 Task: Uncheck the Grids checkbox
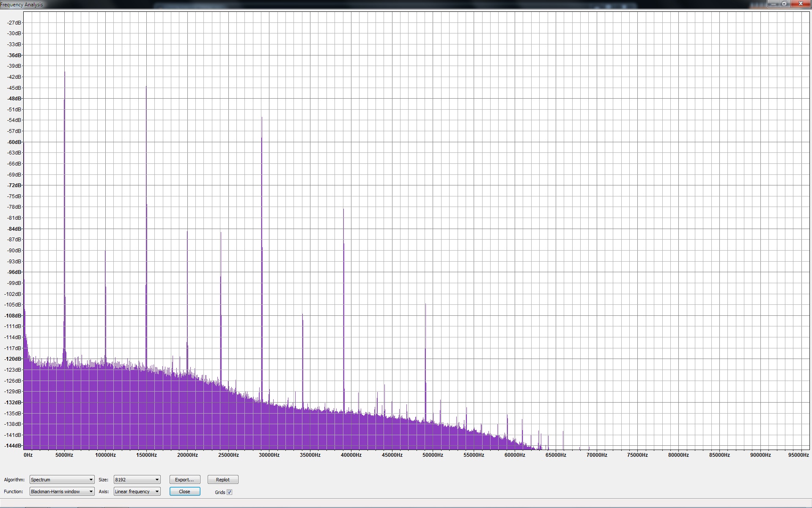(x=230, y=492)
